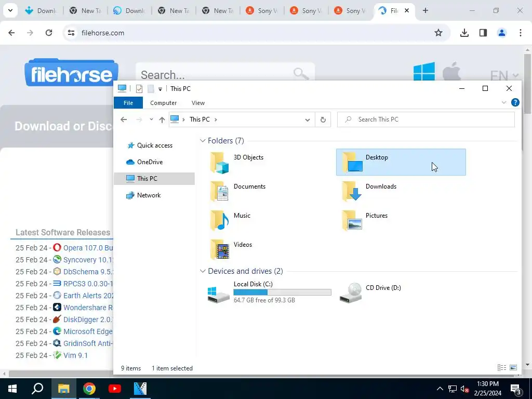532x399 pixels.
Task: Open Vim 9.1 release link
Action: coord(75,355)
